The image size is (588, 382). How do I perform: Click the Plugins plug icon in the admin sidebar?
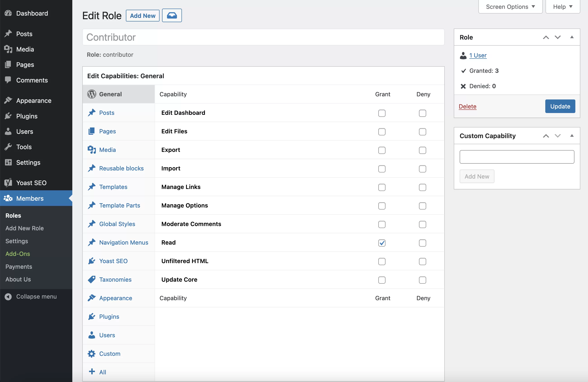pos(8,116)
